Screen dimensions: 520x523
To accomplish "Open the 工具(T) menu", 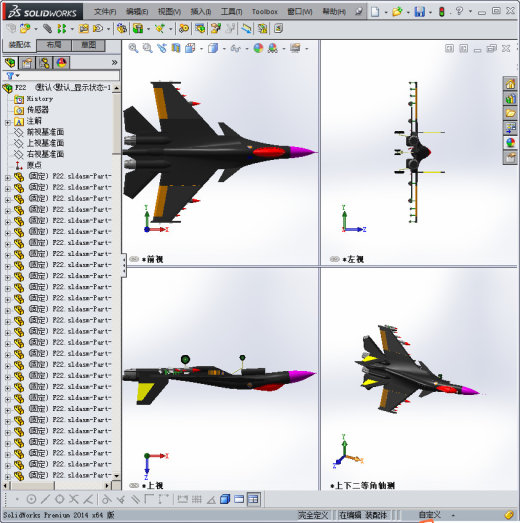I will click(x=231, y=12).
